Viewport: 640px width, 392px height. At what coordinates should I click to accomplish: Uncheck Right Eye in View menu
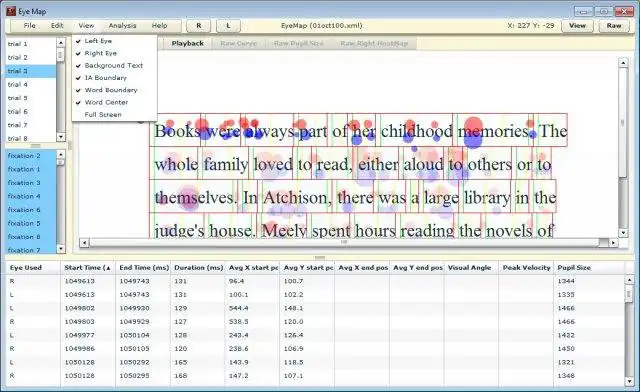(114, 53)
